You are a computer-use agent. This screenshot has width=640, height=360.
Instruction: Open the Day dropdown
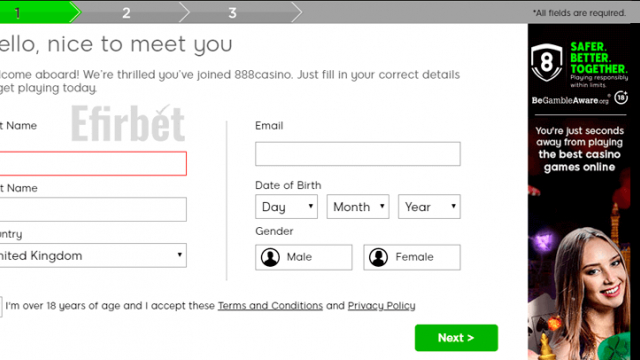[x=287, y=207]
